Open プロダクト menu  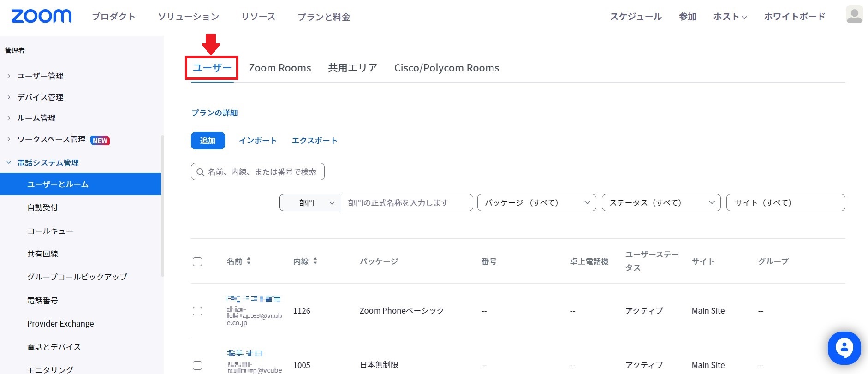click(x=113, y=17)
